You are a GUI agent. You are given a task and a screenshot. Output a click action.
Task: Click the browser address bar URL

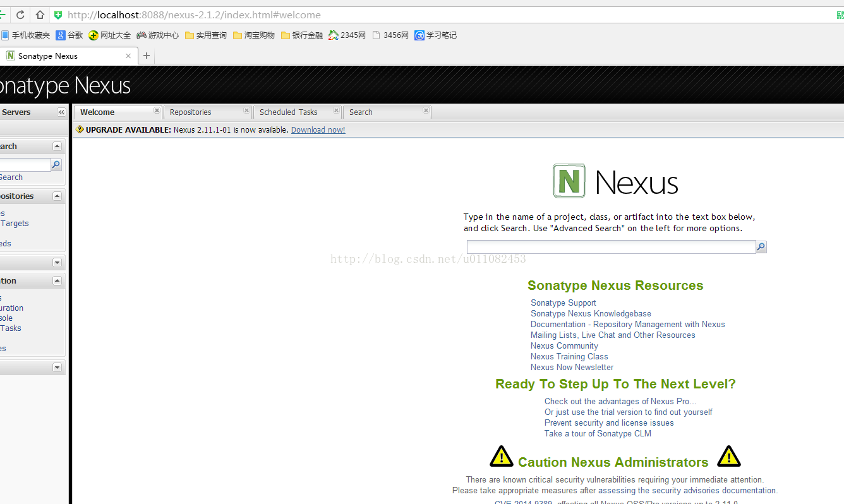click(194, 15)
